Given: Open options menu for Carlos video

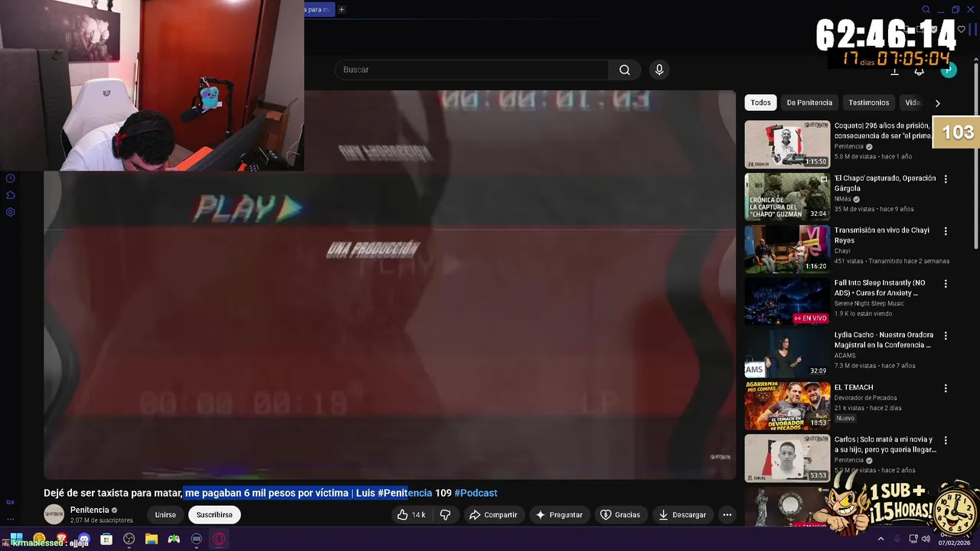Looking at the screenshot, I should 946,440.
